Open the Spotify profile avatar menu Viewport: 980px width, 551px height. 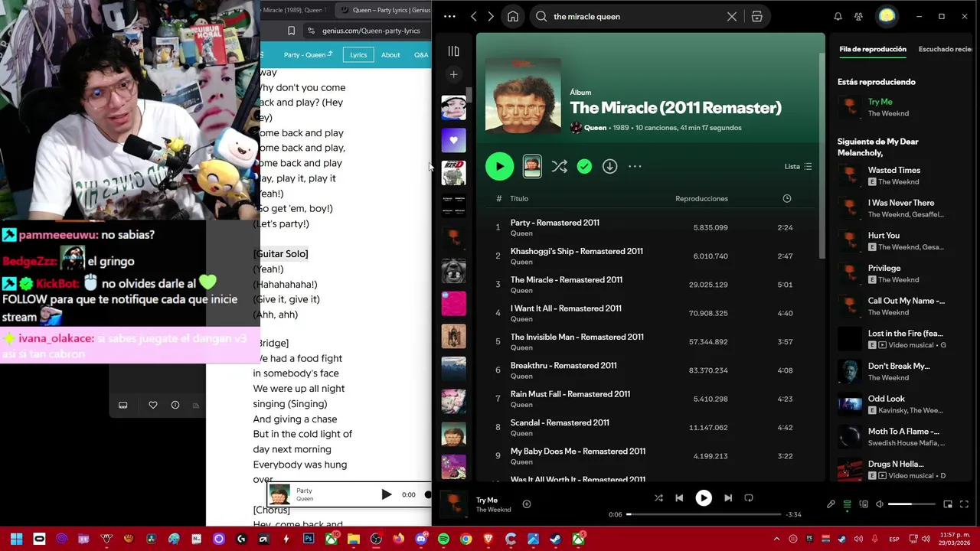[x=887, y=15]
